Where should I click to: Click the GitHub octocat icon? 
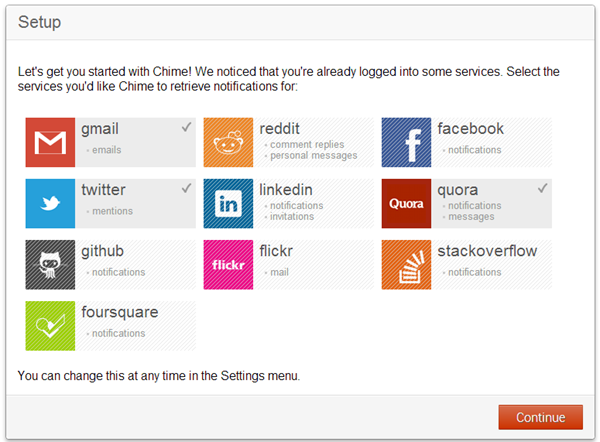pyautogui.click(x=51, y=265)
